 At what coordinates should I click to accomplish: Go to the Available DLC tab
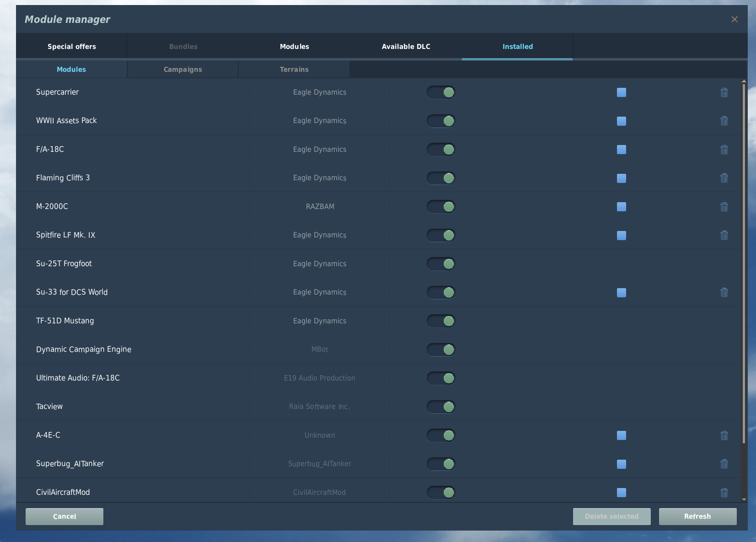click(406, 46)
